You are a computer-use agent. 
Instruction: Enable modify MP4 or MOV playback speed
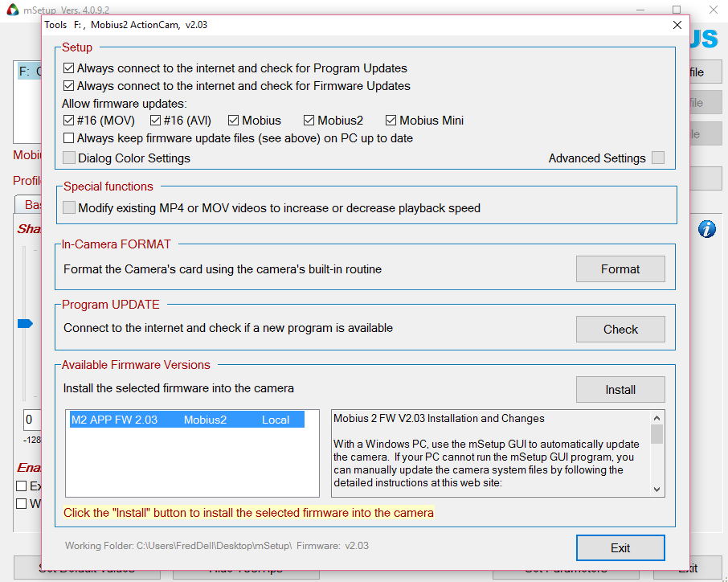[69, 207]
